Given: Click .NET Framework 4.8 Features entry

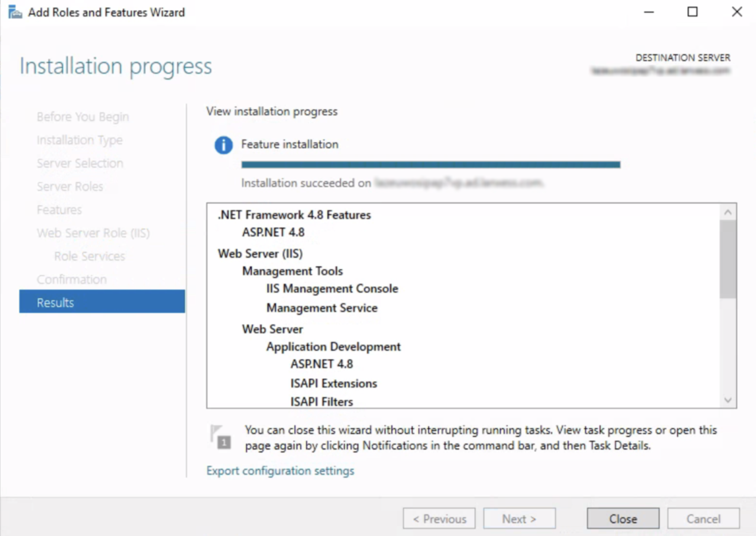Looking at the screenshot, I should (294, 215).
